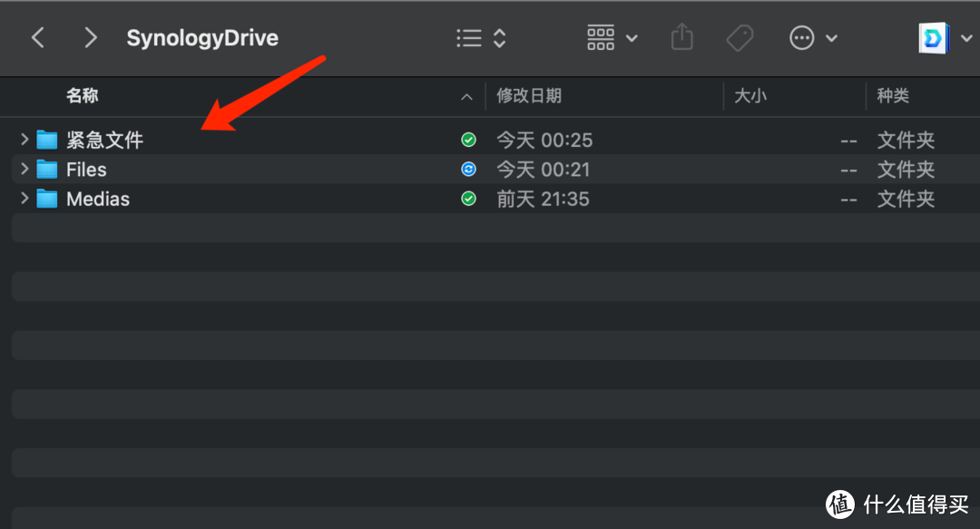Expand the Files folder
Image resolution: width=980 pixels, height=529 pixels.
24,169
